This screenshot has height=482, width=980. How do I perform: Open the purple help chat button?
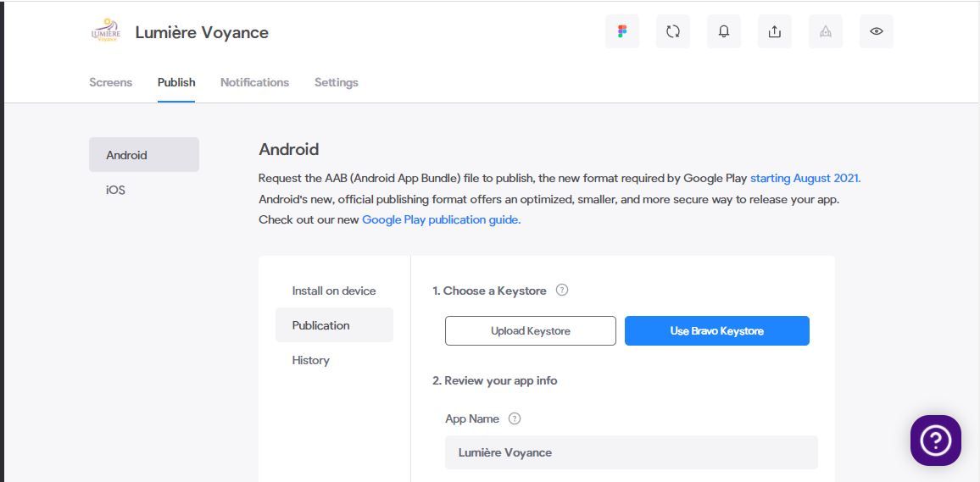(936, 440)
